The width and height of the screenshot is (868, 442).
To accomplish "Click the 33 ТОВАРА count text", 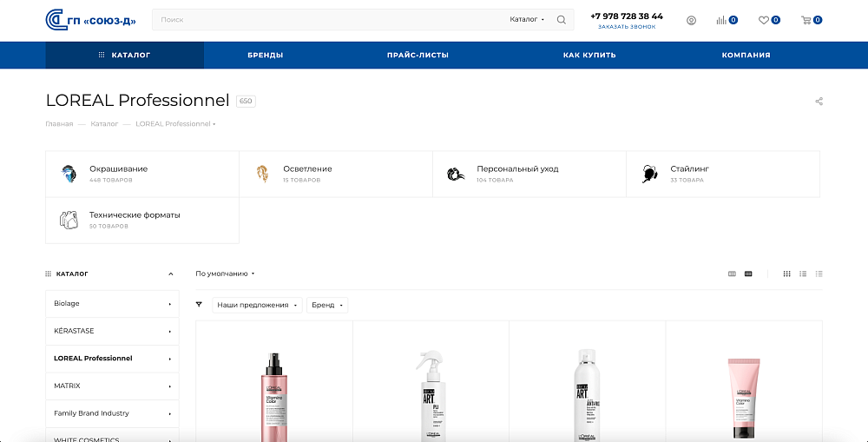I will (x=687, y=180).
